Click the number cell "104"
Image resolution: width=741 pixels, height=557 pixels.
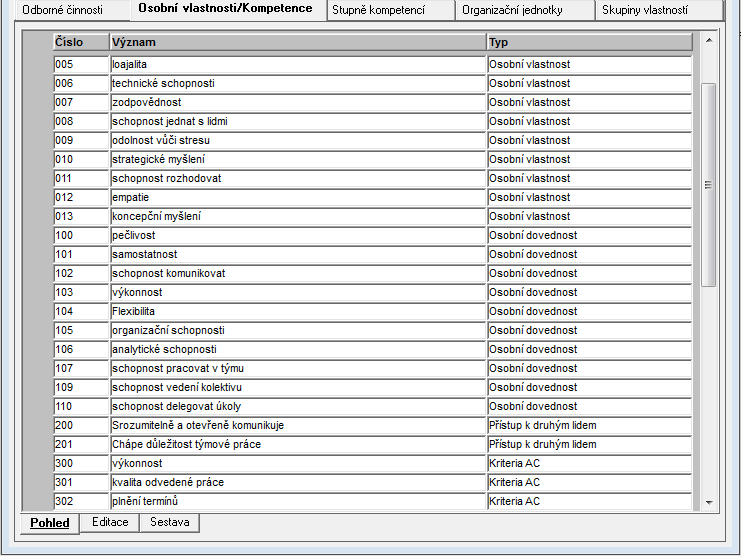(81, 311)
